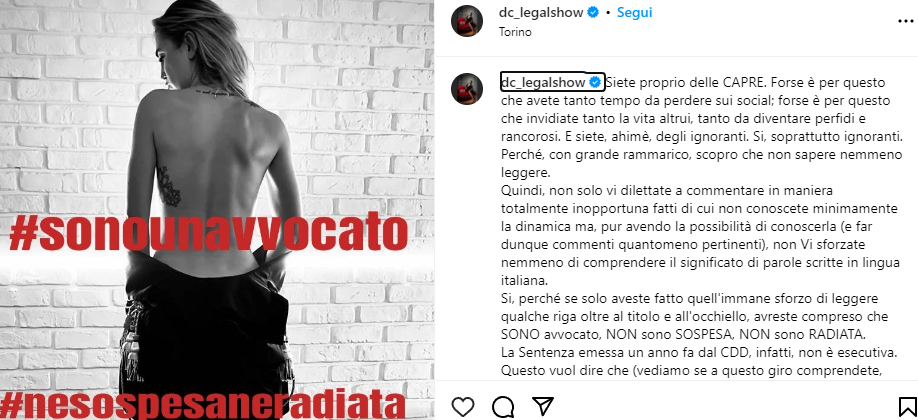
Task: Follow the account with the Segui button
Action: pyautogui.click(x=635, y=12)
